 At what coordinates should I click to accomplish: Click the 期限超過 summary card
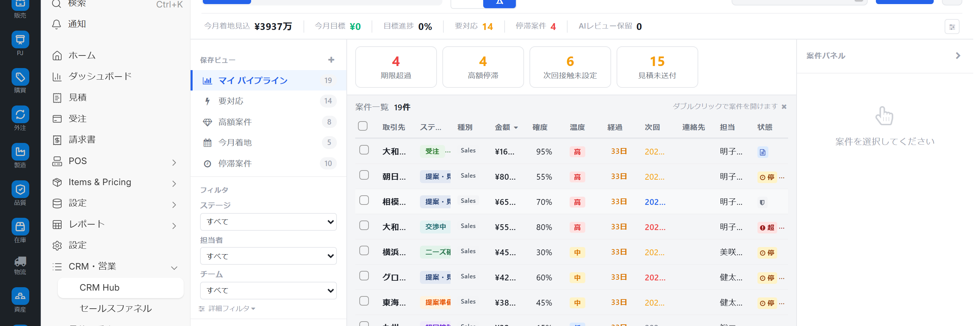tap(396, 67)
